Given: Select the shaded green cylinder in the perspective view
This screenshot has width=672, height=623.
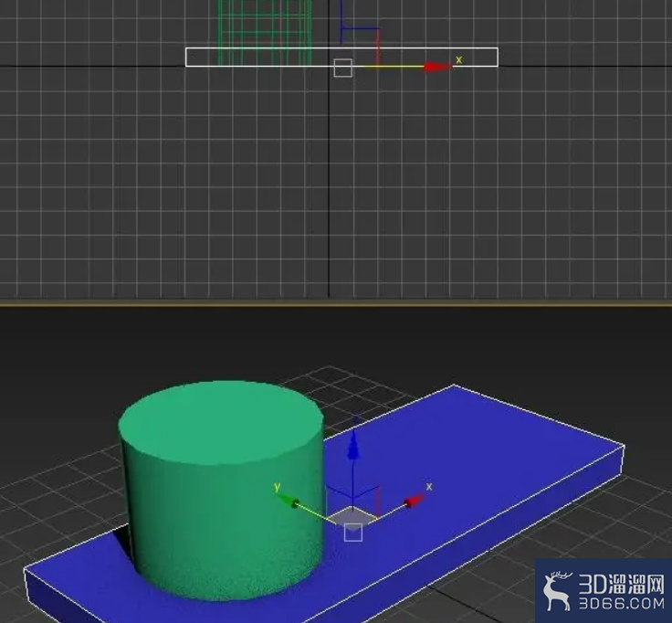Looking at the screenshot, I should [x=221, y=489].
